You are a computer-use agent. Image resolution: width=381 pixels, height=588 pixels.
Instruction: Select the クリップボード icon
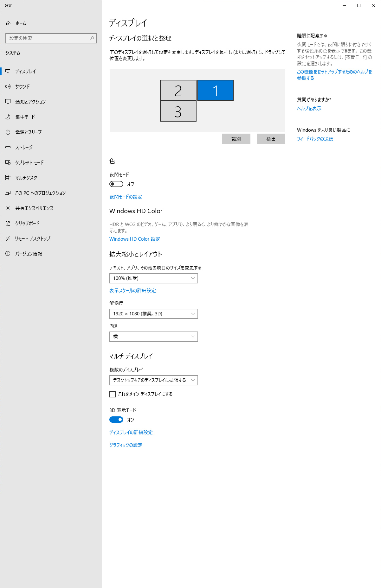pos(8,223)
